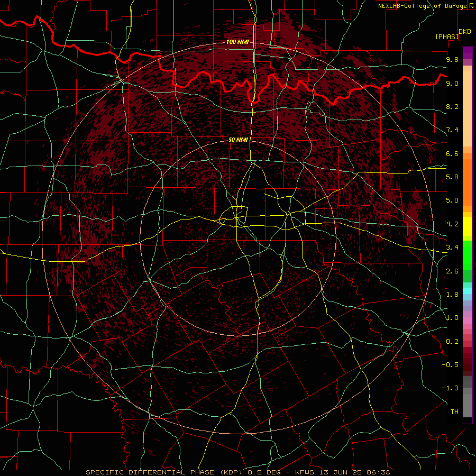Select the cyan segment of the color bar
This screenshot has width=476, height=476.
467,291
